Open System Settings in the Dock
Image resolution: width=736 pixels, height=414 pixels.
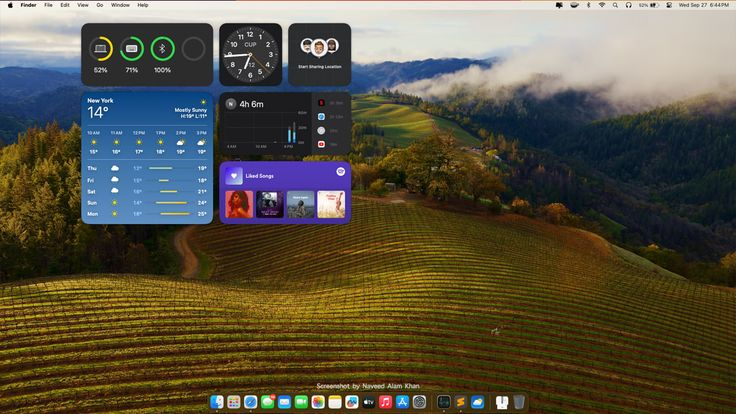coord(419,402)
